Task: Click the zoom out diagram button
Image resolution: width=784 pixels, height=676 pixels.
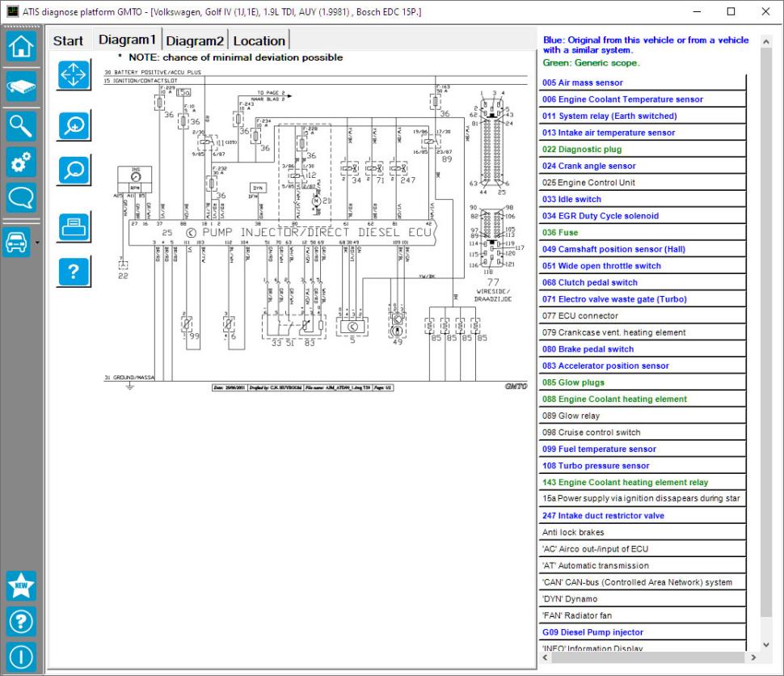Action: (74, 171)
